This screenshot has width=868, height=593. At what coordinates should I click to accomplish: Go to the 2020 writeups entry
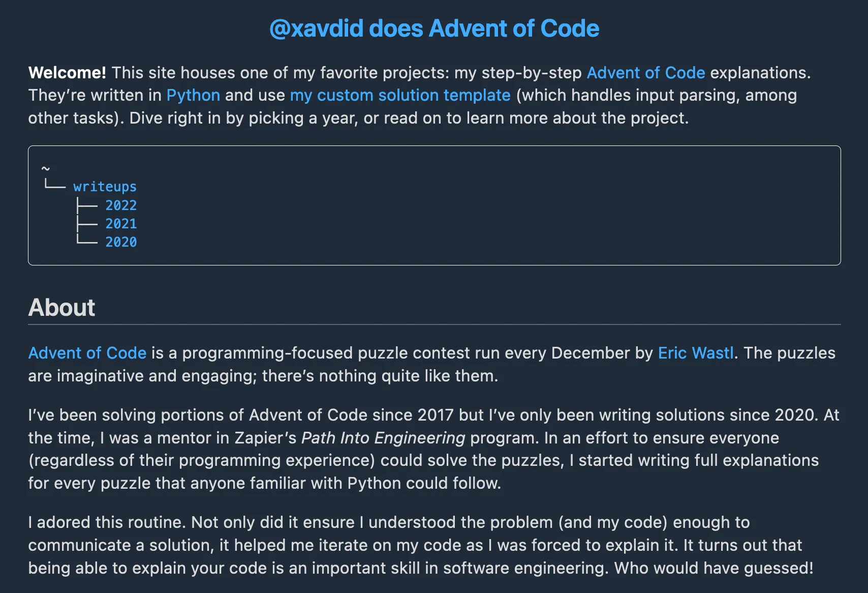coord(121,242)
